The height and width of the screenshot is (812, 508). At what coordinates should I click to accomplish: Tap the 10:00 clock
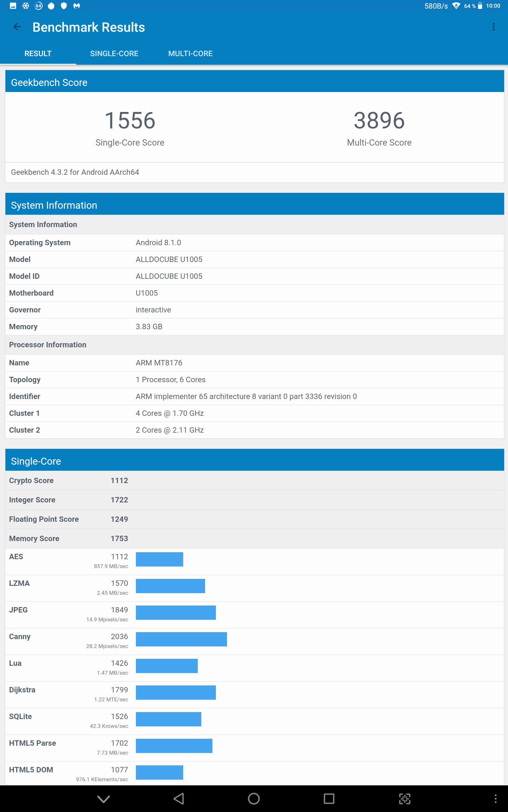tap(493, 6)
